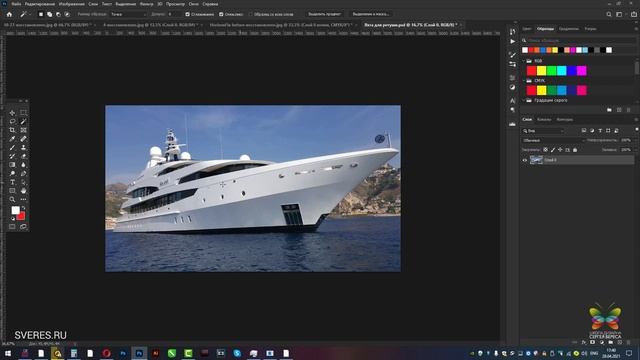Click the Выделить предмет button
This screenshot has height=360, width=640.
324,14
